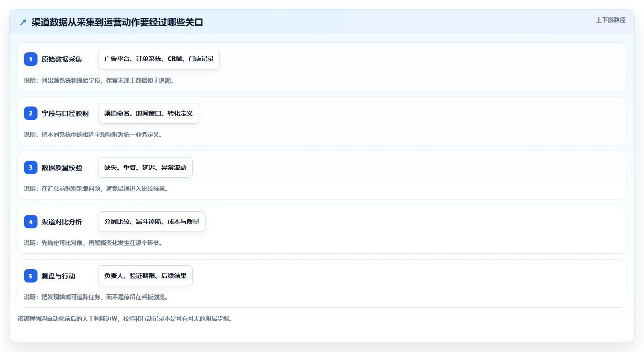Click the arrow icon beside the page title
This screenshot has height=352, width=644.
[x=23, y=22]
